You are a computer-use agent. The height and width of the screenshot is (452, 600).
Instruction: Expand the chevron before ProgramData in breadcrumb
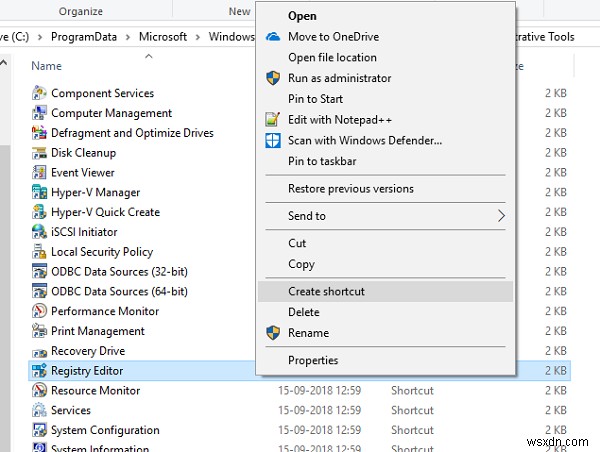coord(40,37)
